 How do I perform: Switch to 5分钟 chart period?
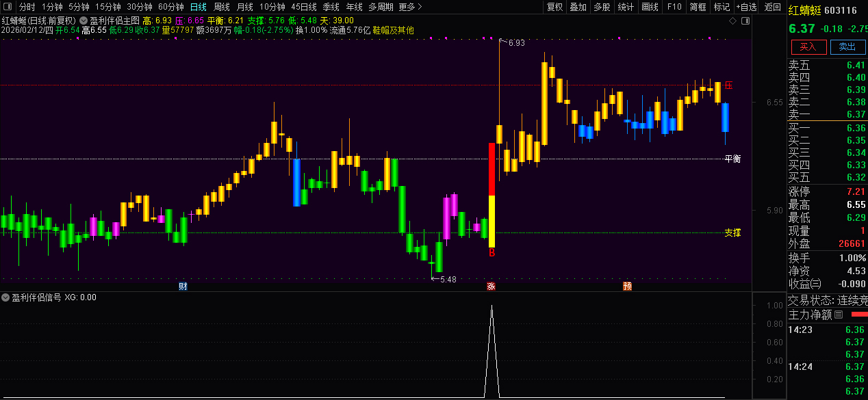79,7
